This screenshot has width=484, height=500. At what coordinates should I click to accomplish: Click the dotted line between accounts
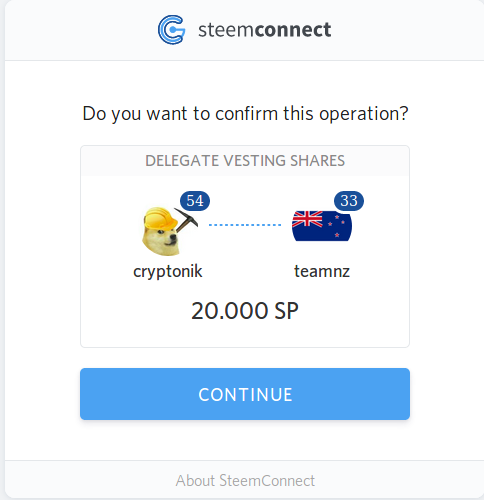[x=245, y=225]
